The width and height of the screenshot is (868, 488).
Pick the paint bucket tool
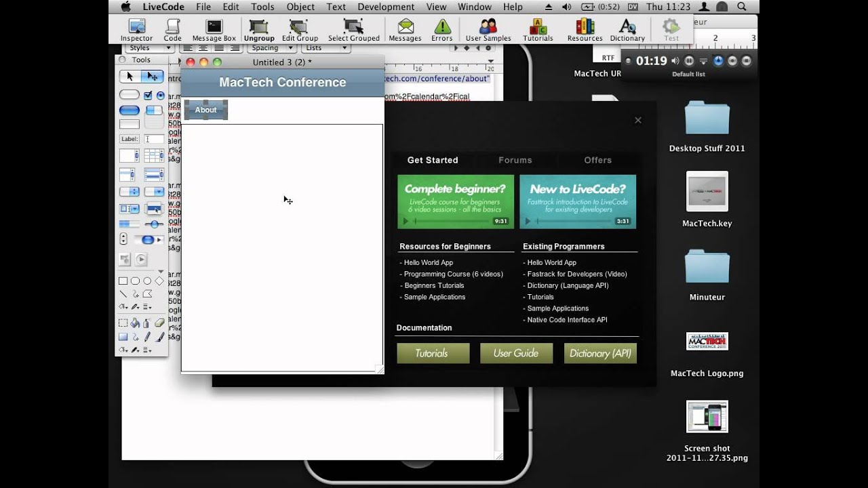135,323
